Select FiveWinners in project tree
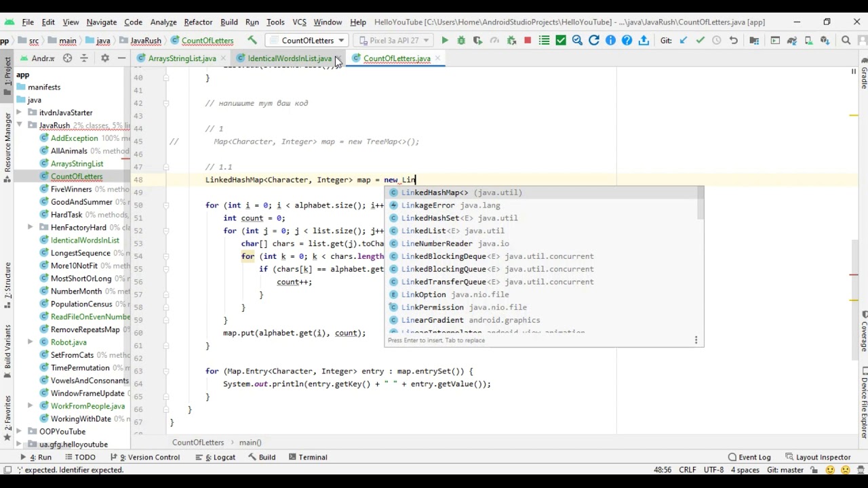868x488 pixels. click(71, 189)
